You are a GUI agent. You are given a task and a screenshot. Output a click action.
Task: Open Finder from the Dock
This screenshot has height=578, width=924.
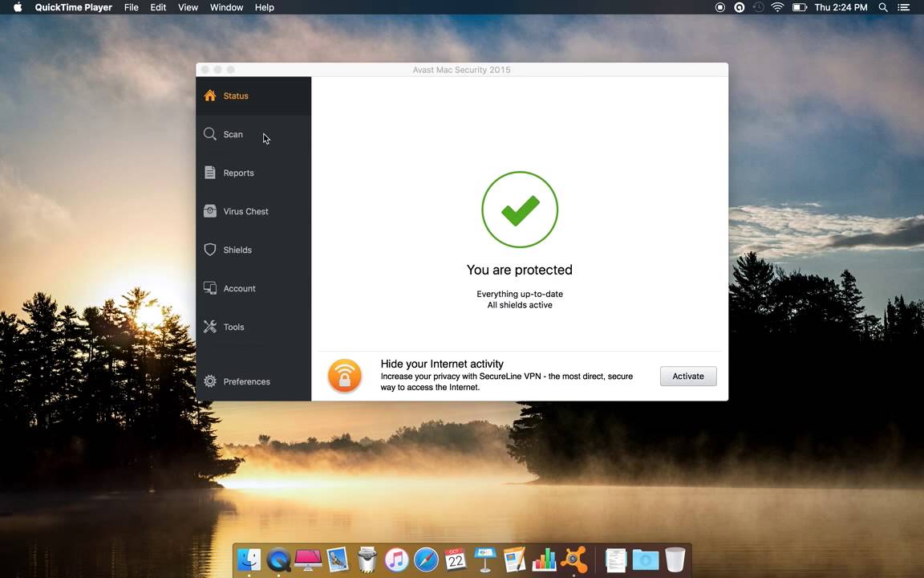[249, 560]
